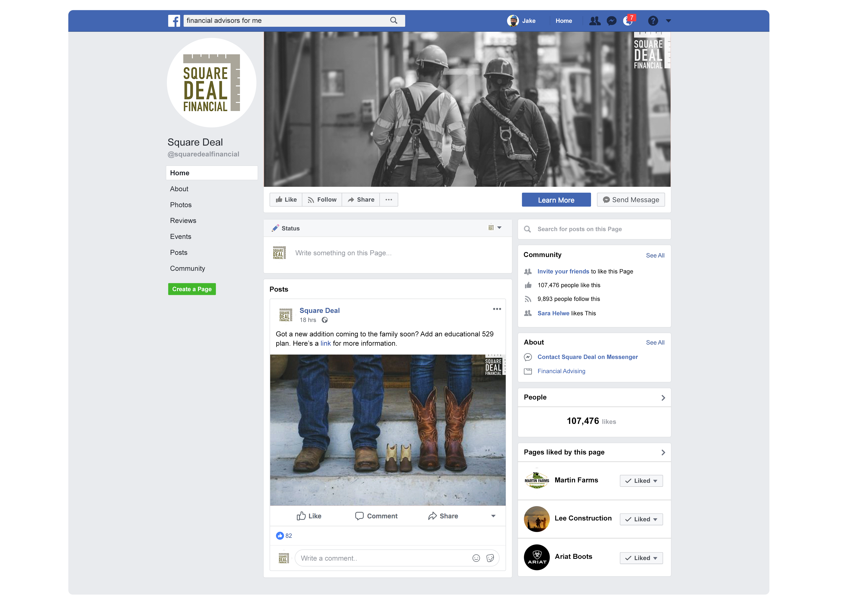This screenshot has height=616, width=851.
Task: Click Contact Square Deal on Messenger link
Action: click(x=588, y=357)
